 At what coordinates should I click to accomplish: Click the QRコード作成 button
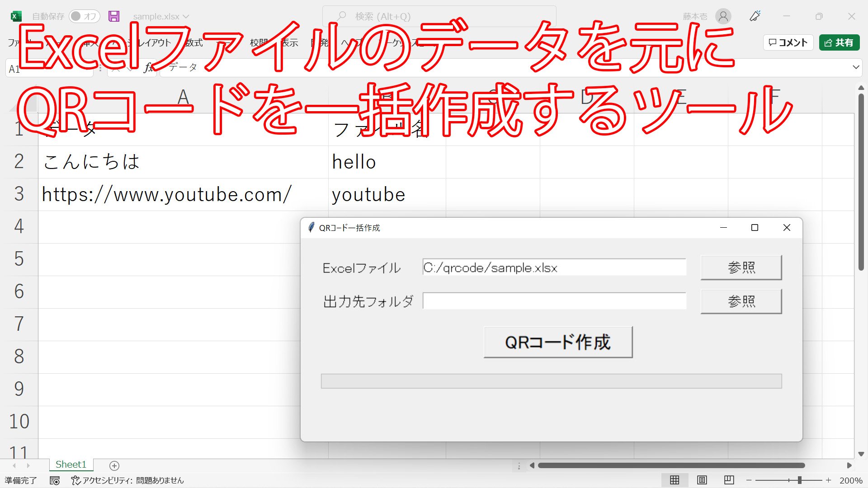coord(558,343)
